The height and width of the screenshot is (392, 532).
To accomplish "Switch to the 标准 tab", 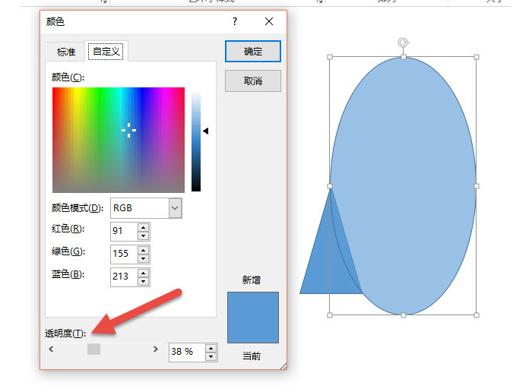I will point(66,52).
